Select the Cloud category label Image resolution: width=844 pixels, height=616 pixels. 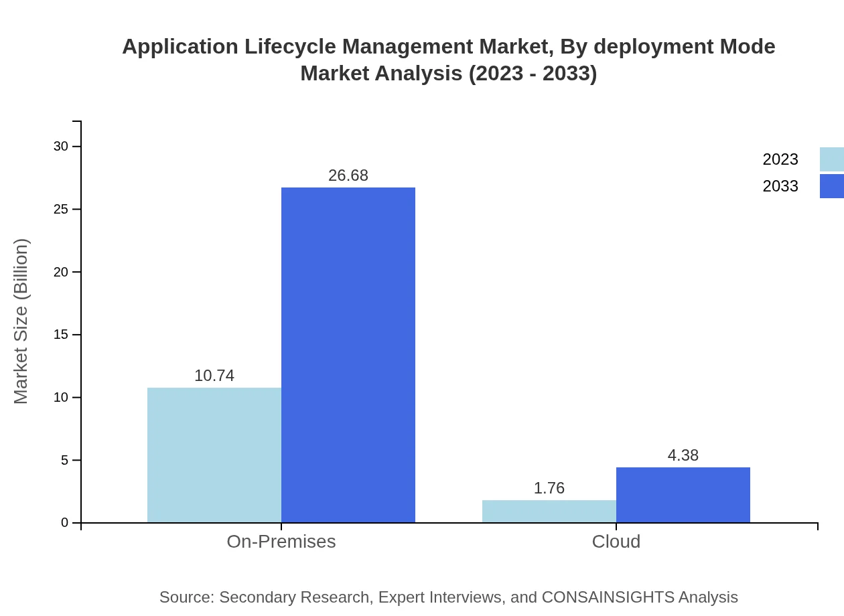(x=616, y=542)
